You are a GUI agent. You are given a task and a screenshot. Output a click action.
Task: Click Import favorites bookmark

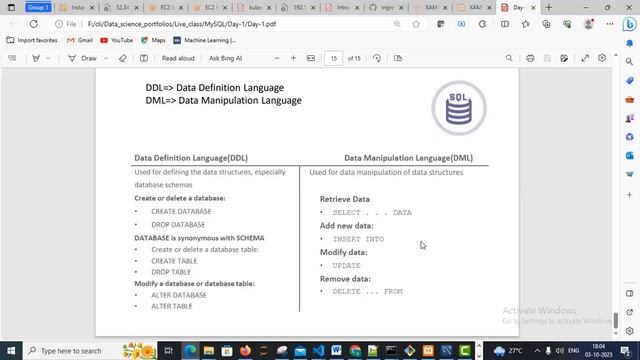click(32, 40)
